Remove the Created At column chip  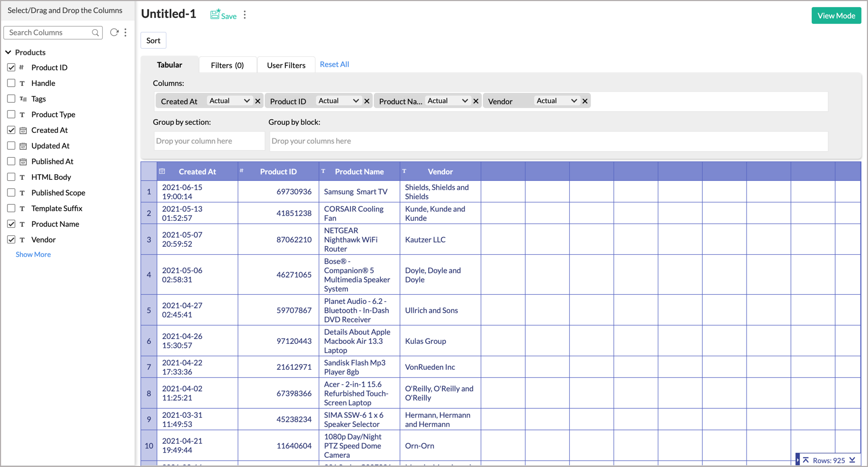(x=258, y=101)
